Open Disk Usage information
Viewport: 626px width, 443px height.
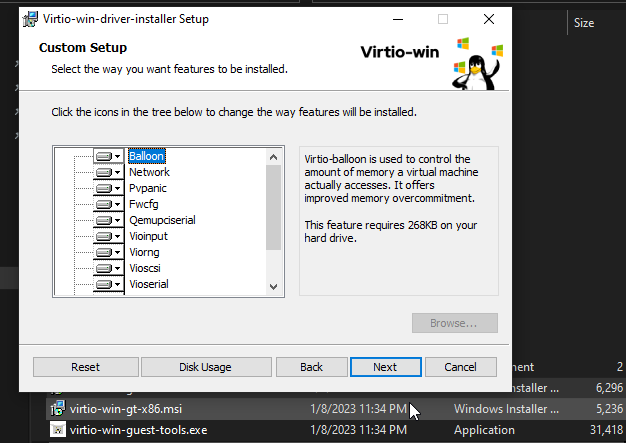[x=206, y=367]
